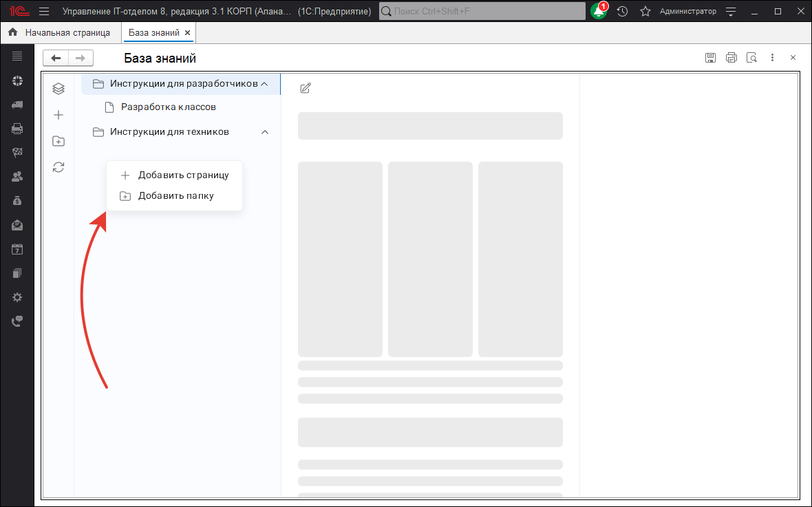Open 'Разработка классов' page in tree
This screenshot has width=812, height=507.
[x=169, y=107]
